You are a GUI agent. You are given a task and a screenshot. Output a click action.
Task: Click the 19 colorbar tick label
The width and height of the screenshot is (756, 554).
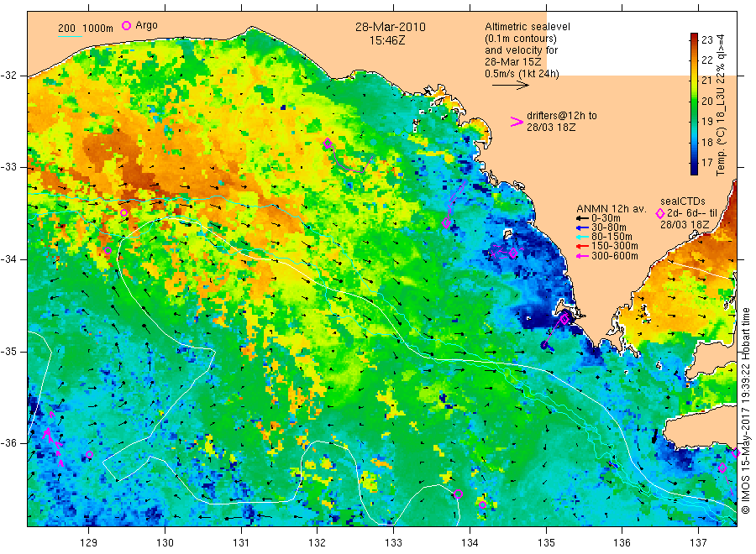point(706,122)
